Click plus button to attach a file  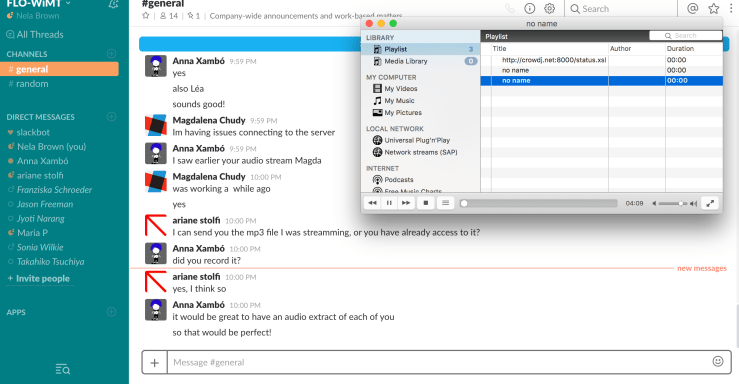tap(155, 362)
